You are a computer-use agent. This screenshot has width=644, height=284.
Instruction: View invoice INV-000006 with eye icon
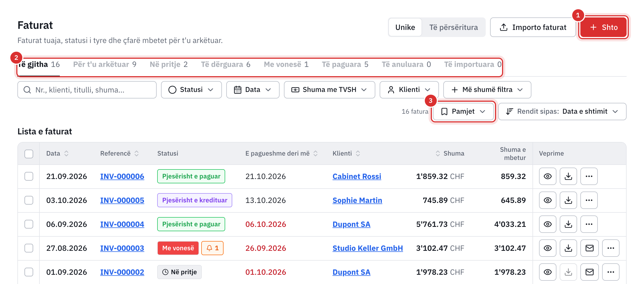[x=547, y=176]
